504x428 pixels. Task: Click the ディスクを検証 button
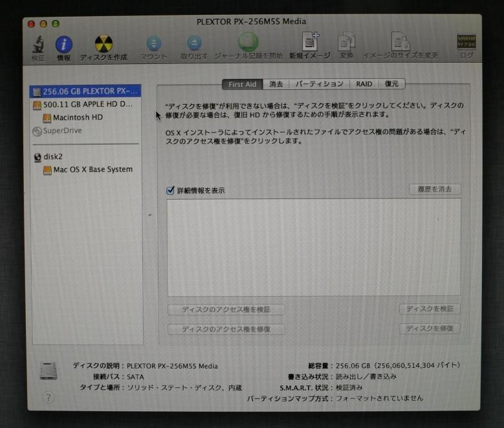430,309
